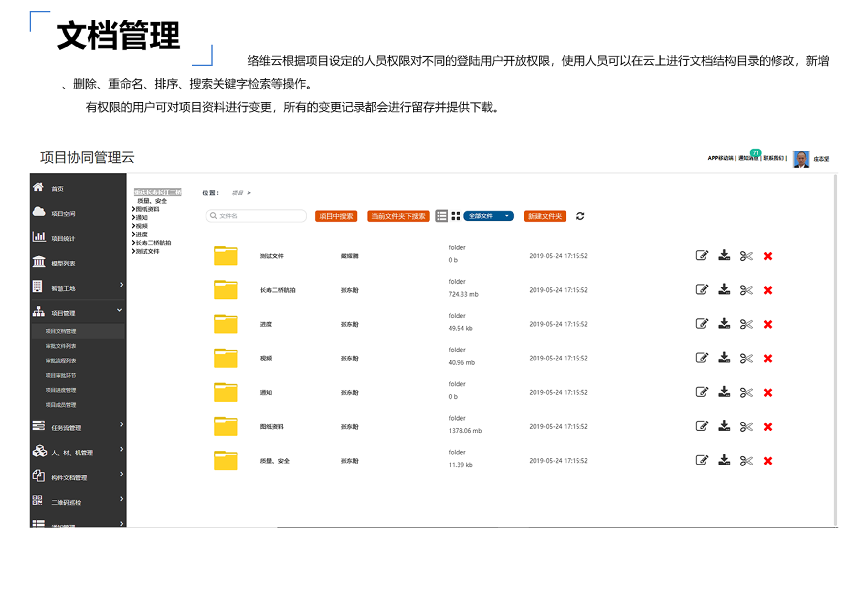This screenshot has height=595, width=868.
Task: Open 项目进度管理 submenu item
Action: [61, 390]
